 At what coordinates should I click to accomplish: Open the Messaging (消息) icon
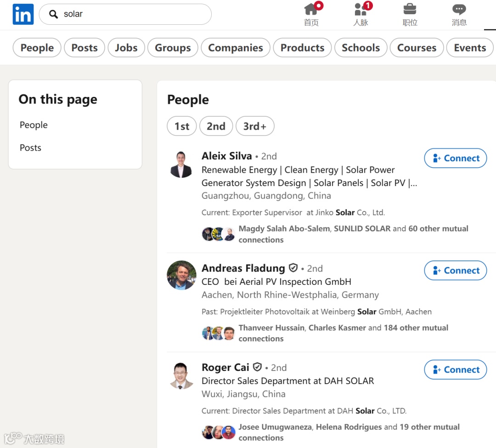point(459,14)
